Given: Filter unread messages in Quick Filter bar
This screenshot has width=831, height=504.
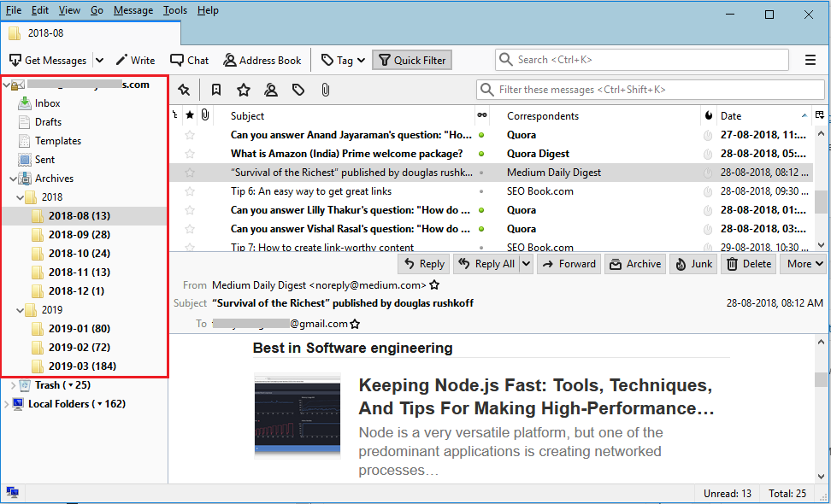Looking at the screenshot, I should click(x=216, y=89).
